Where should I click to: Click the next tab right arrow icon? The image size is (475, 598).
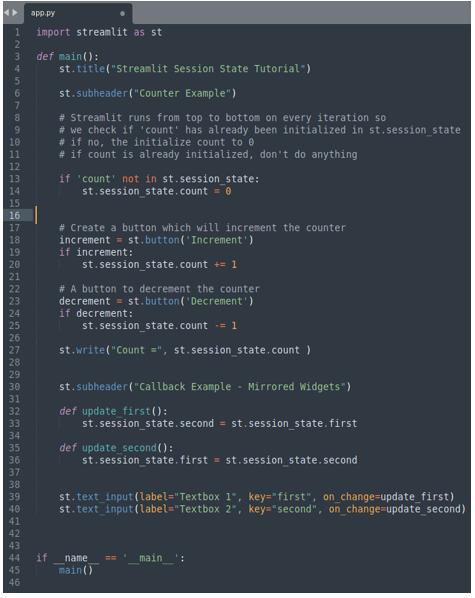15,13
